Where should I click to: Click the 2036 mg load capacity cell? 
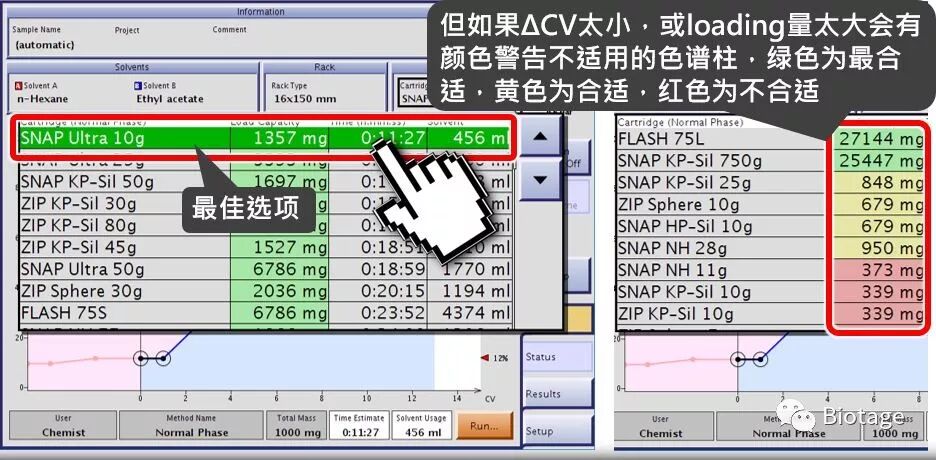click(279, 291)
